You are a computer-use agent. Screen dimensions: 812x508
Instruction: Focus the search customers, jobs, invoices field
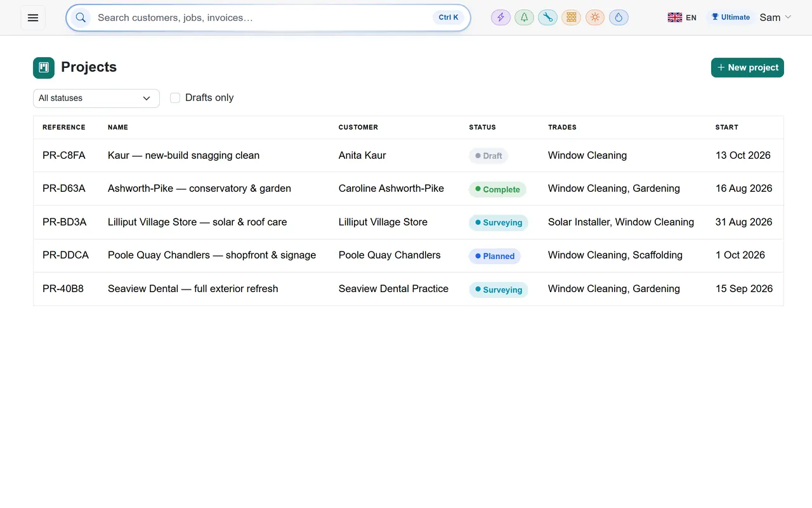click(263, 18)
